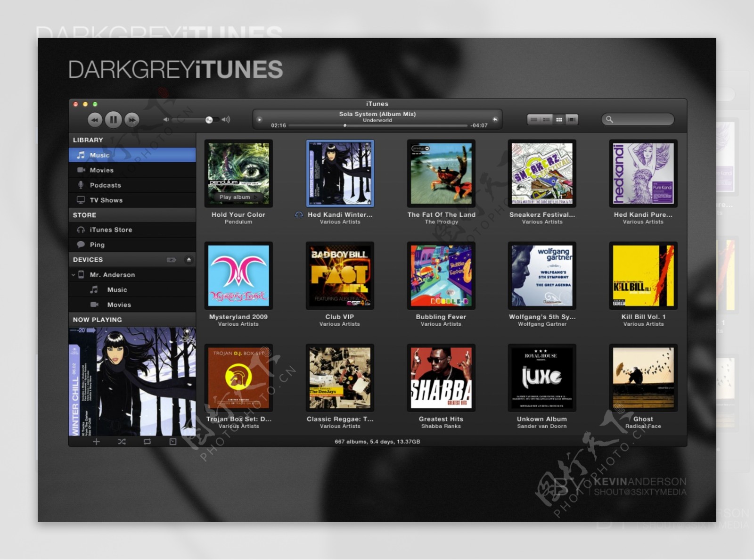Select Music in the Library

132,155
